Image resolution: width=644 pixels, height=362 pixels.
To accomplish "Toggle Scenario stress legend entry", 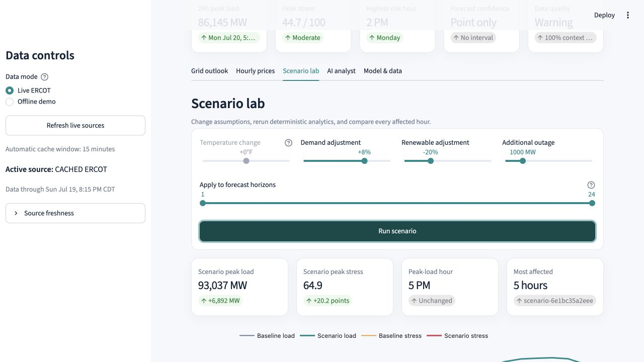I will point(457,336).
